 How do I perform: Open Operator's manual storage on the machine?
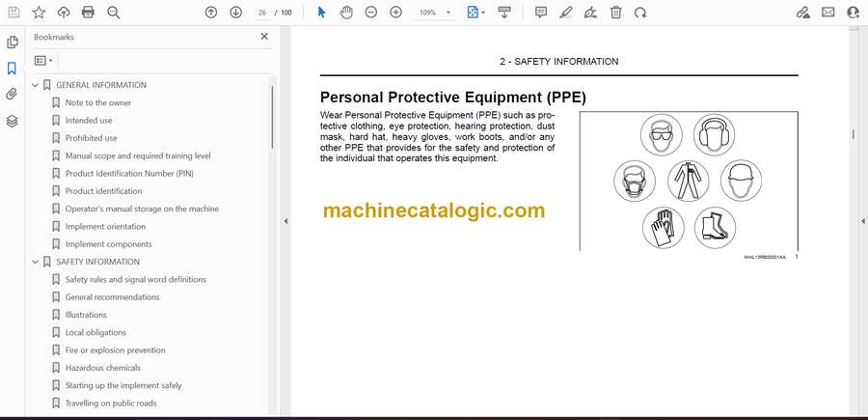coord(143,209)
